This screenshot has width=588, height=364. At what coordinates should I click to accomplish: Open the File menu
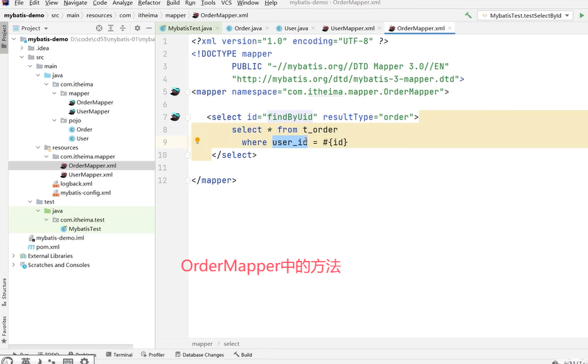tap(19, 3)
